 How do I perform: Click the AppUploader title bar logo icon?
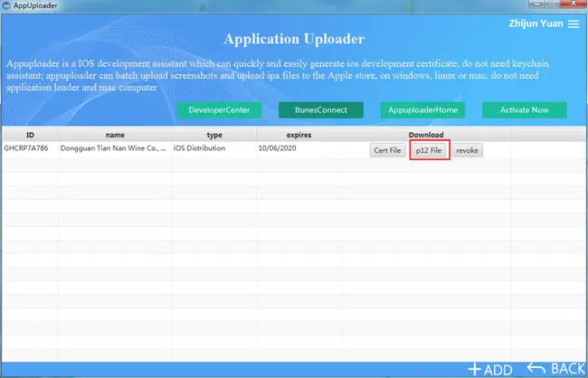(x=6, y=5)
